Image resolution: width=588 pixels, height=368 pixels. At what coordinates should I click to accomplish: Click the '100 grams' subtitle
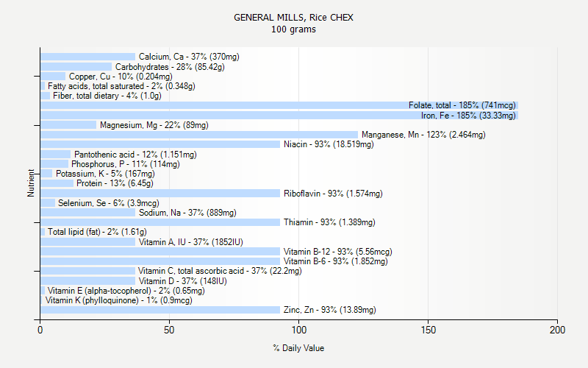coord(293,29)
